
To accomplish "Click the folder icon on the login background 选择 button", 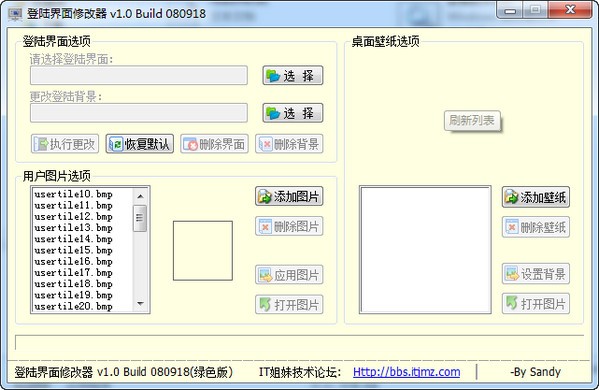I will [x=273, y=113].
